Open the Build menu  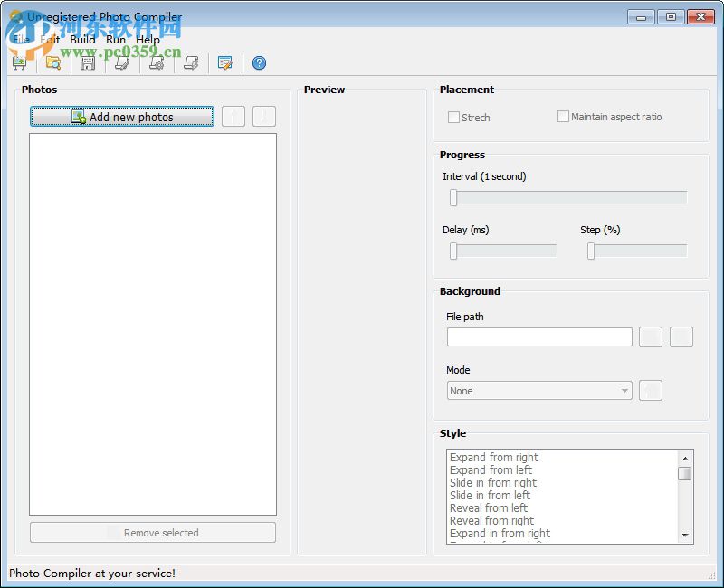click(82, 40)
